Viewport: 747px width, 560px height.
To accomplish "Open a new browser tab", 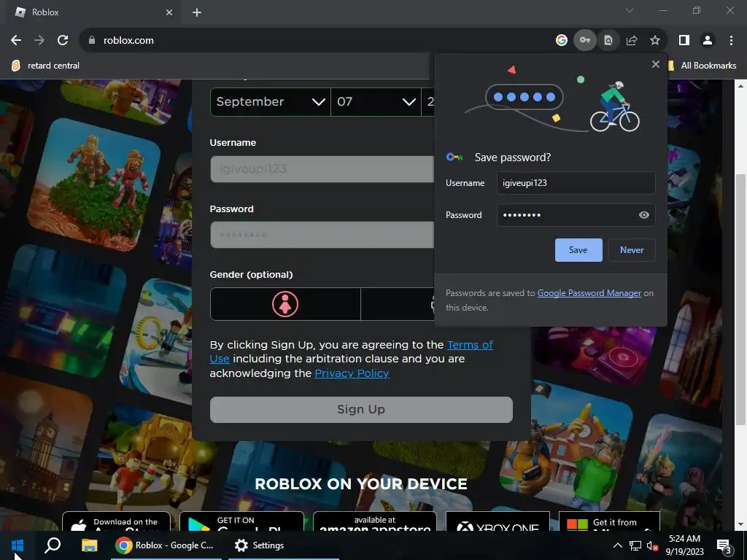I will click(197, 12).
